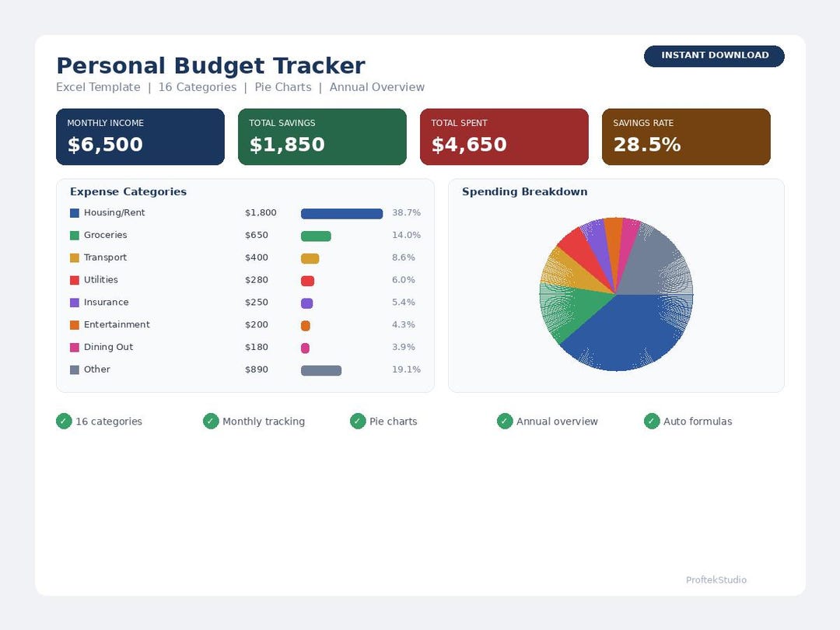The image size is (840, 630).
Task: Click the Entertainment progress bar
Action: click(x=306, y=326)
